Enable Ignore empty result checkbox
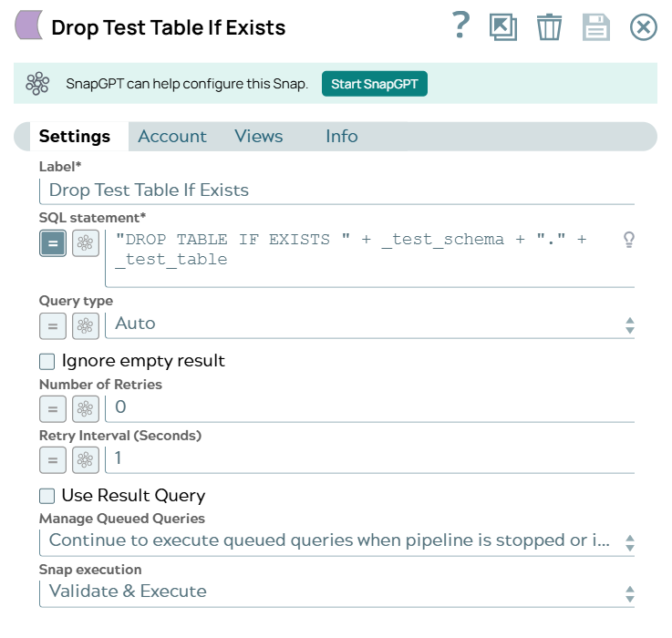This screenshot has height=638, width=672. 47,361
